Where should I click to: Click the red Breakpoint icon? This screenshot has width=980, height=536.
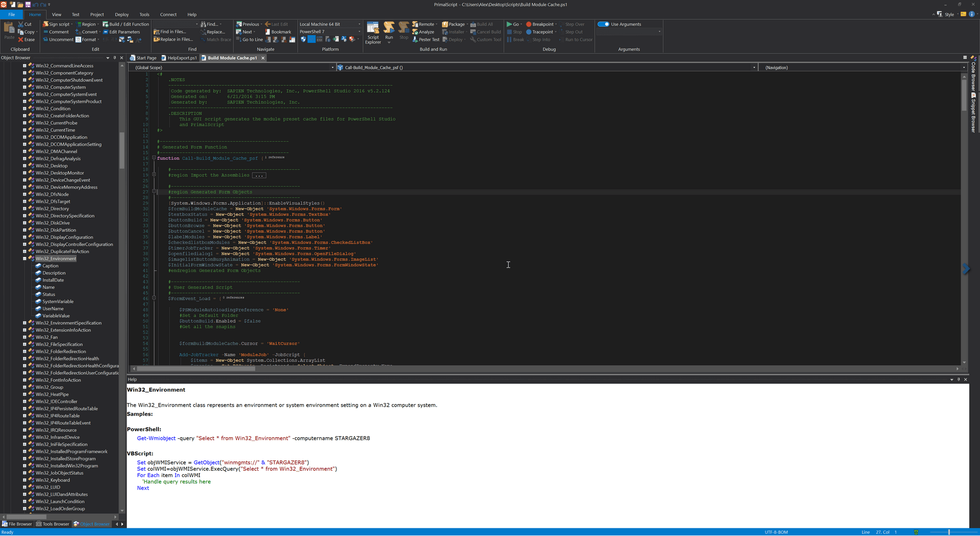[x=529, y=24]
